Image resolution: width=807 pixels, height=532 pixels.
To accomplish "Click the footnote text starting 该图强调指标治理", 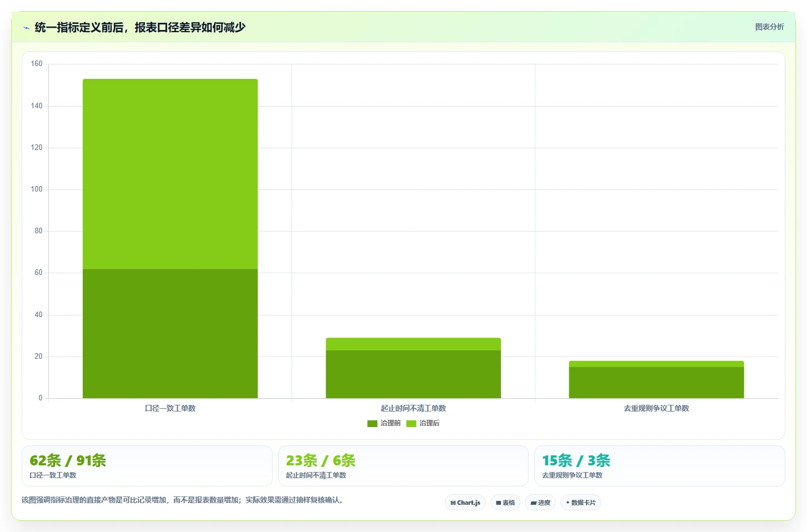I will [184, 500].
